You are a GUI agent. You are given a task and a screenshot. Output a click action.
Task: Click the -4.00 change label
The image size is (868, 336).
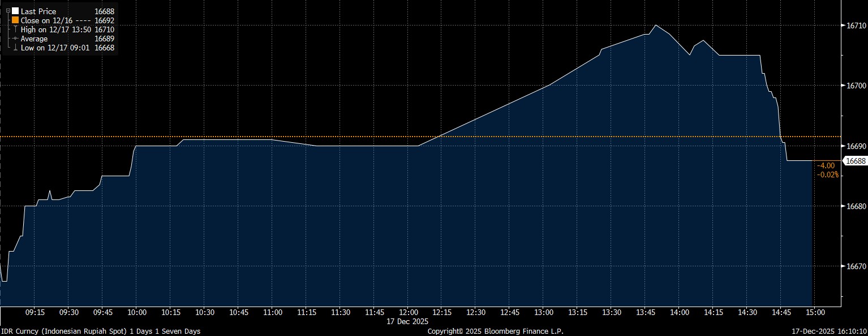click(826, 165)
